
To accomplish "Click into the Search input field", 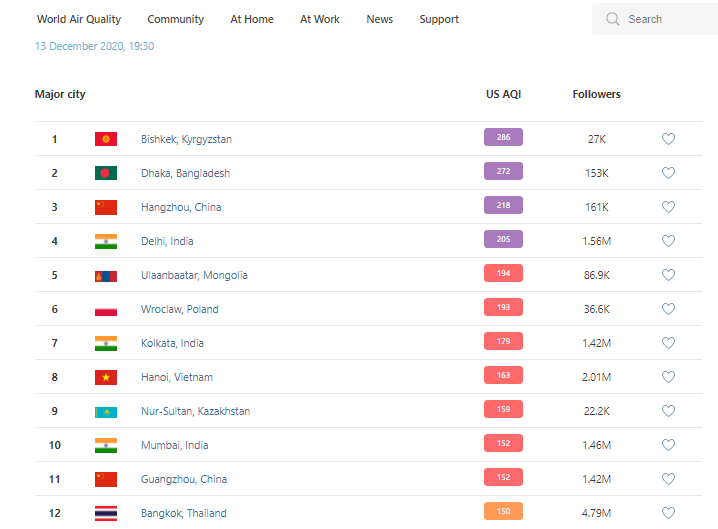I will (x=665, y=19).
